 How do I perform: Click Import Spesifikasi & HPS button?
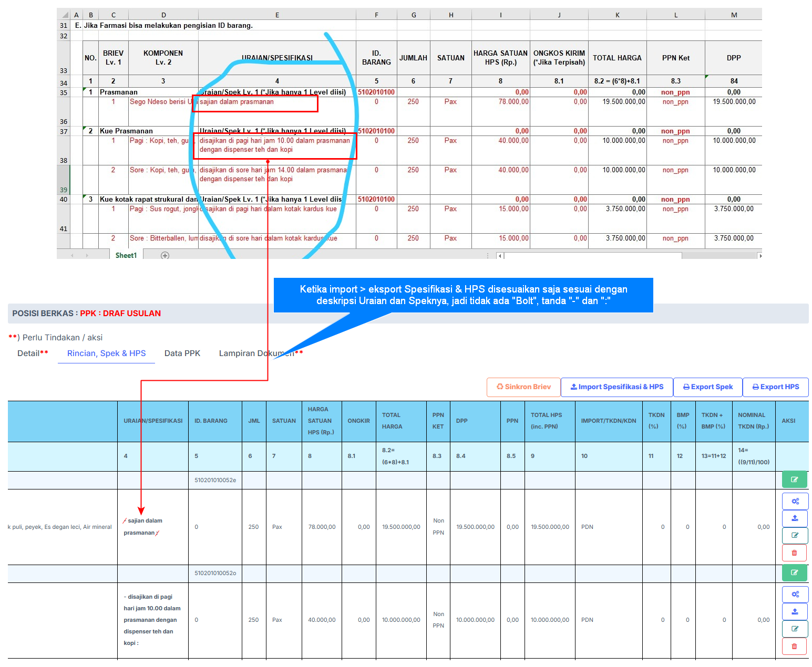point(616,387)
